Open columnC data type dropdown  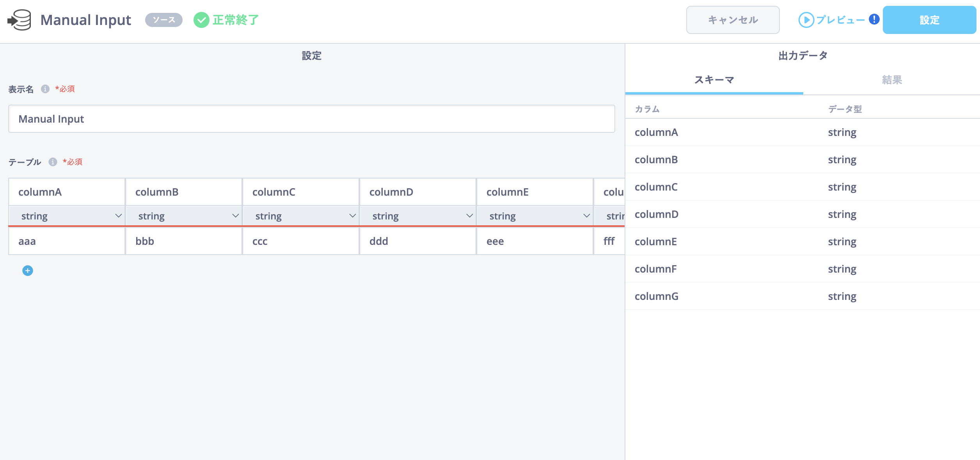click(x=301, y=216)
